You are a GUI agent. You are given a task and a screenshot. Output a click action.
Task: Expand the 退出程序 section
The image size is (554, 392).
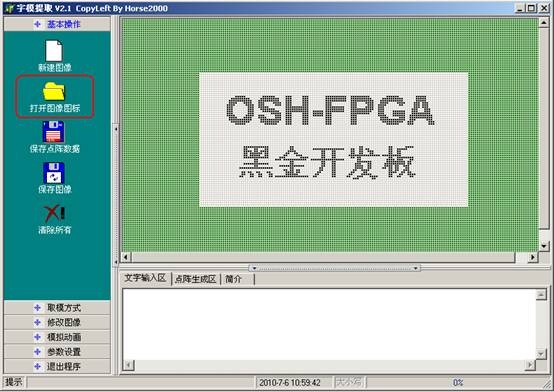[x=57, y=367]
